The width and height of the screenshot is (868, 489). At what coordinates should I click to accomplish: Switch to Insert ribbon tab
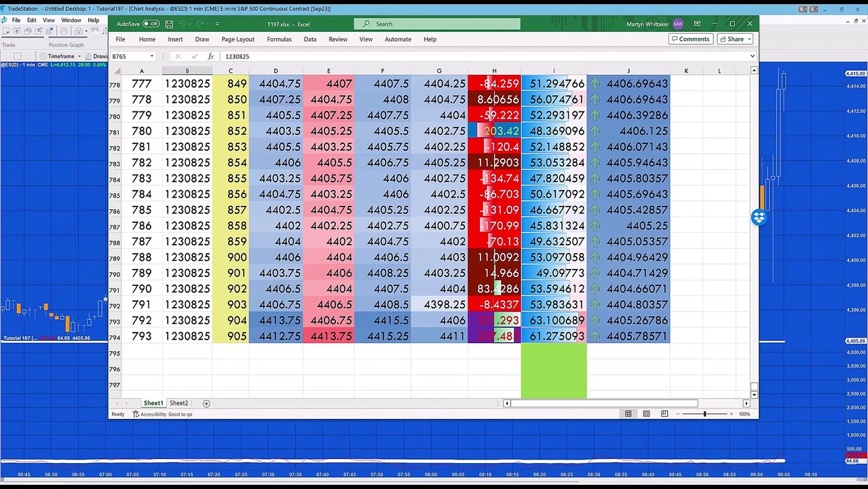tap(175, 39)
